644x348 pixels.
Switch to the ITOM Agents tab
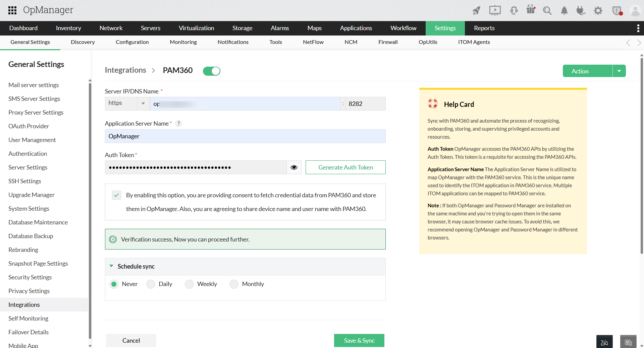coord(474,42)
